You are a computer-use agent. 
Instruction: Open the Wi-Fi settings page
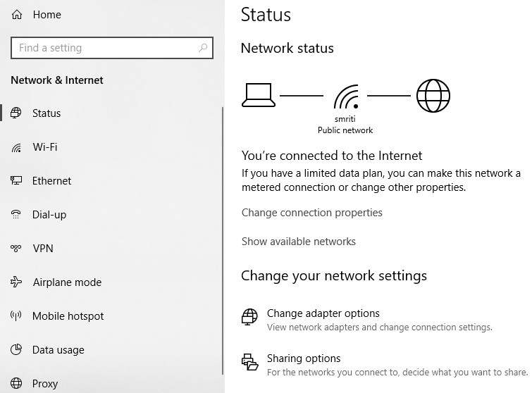click(45, 147)
